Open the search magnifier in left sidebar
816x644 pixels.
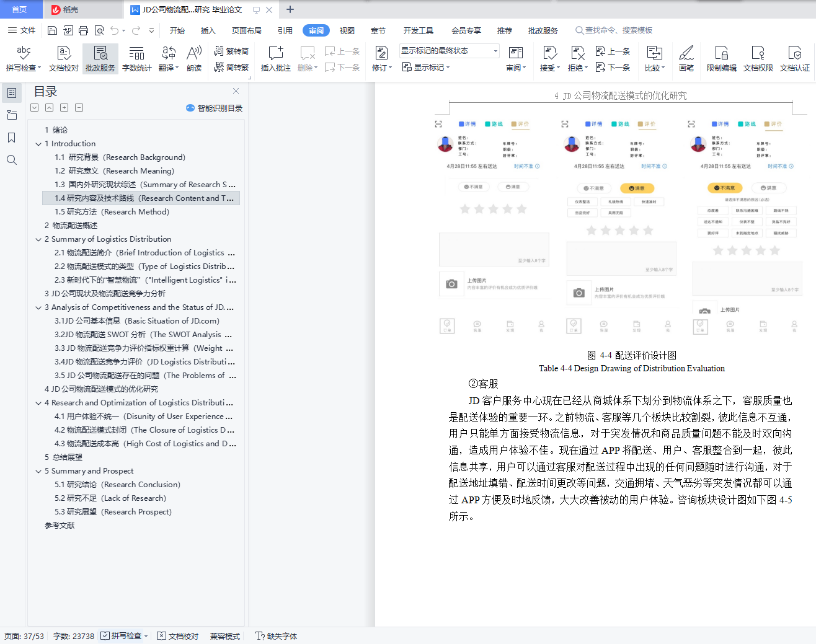click(12, 160)
